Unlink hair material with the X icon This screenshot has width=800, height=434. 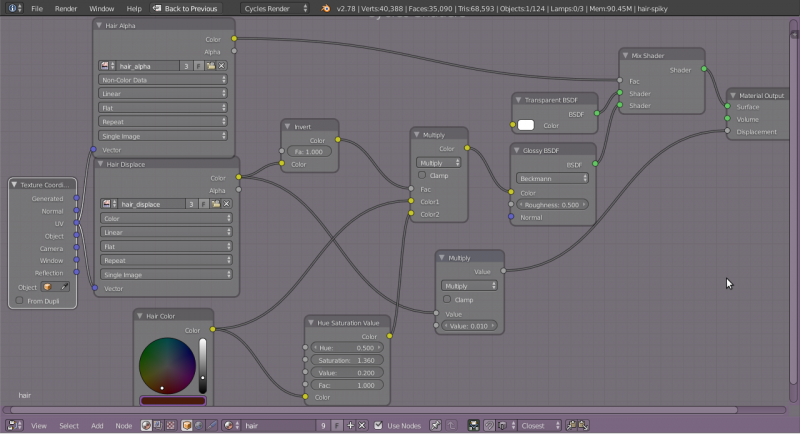[362, 425]
